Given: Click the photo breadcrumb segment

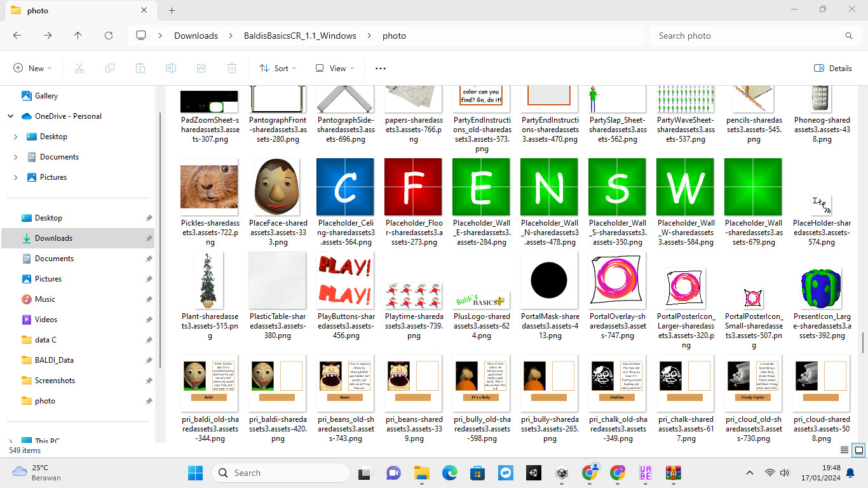Looking at the screenshot, I should 394,36.
